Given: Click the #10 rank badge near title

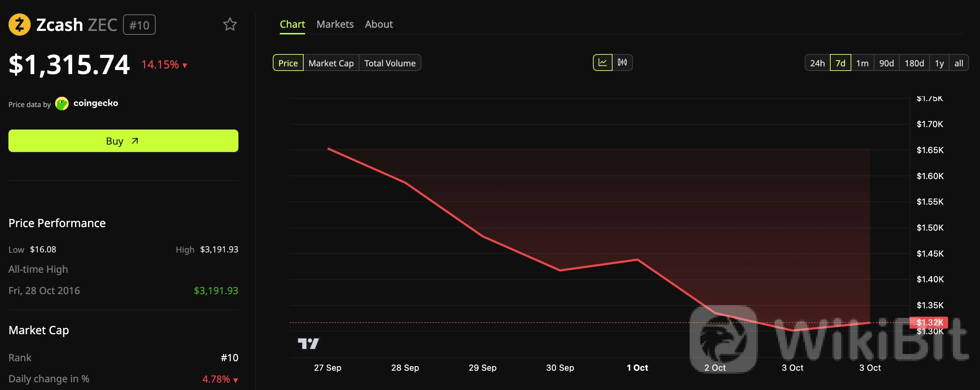Looking at the screenshot, I should (139, 25).
